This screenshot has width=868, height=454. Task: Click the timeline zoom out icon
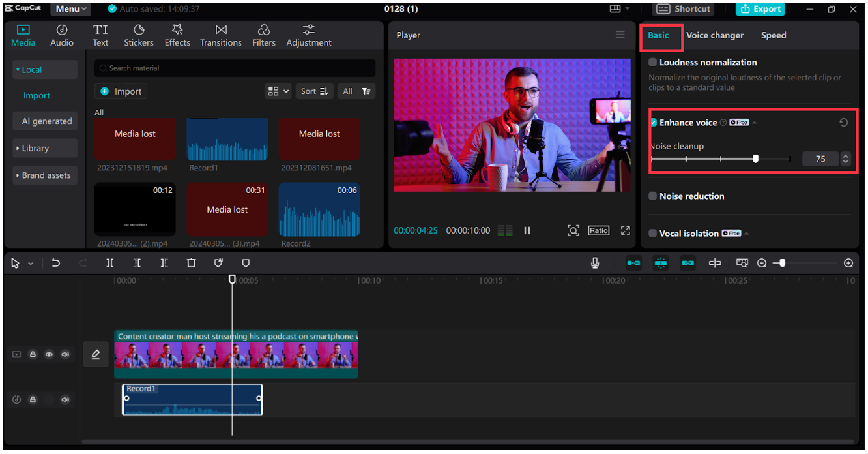tap(762, 263)
